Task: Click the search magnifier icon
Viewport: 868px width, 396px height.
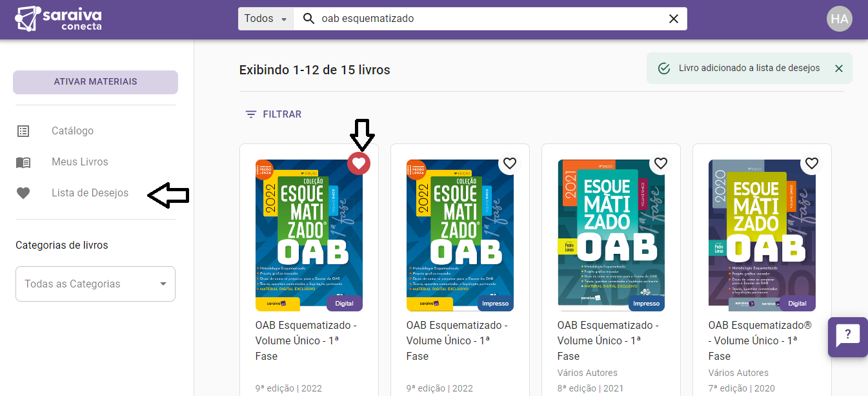Action: coord(308,19)
